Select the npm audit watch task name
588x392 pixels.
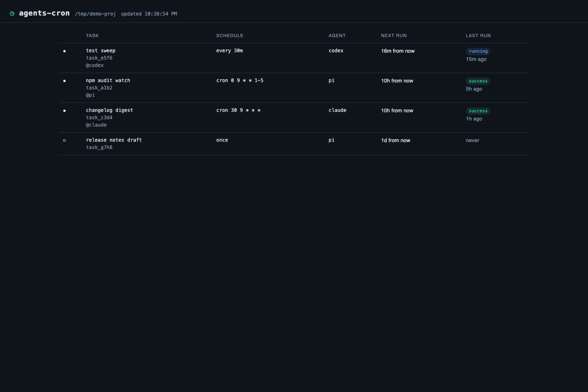[x=108, y=80]
